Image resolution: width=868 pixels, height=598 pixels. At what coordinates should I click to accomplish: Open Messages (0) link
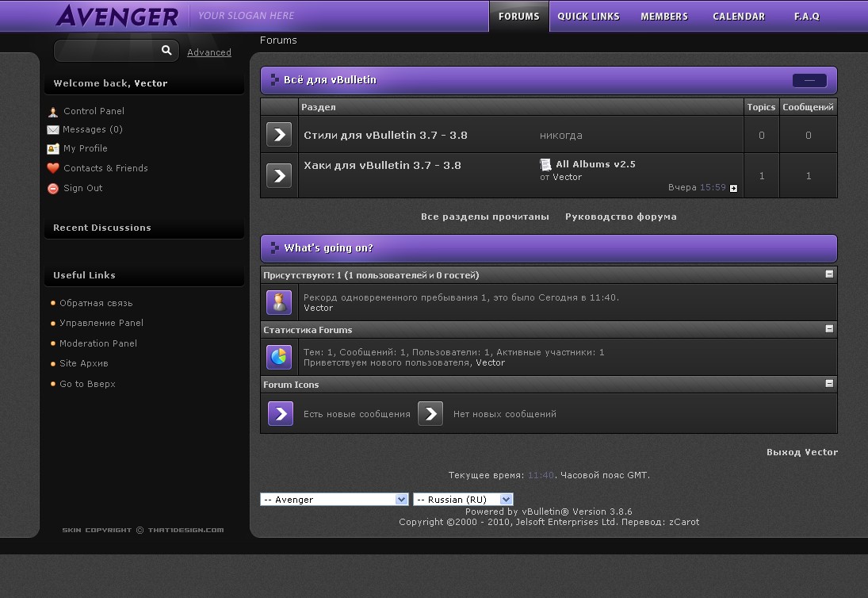(x=93, y=129)
